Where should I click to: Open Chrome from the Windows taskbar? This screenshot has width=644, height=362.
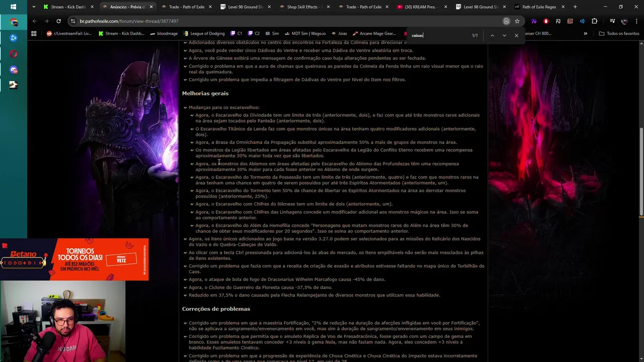coord(14,23)
